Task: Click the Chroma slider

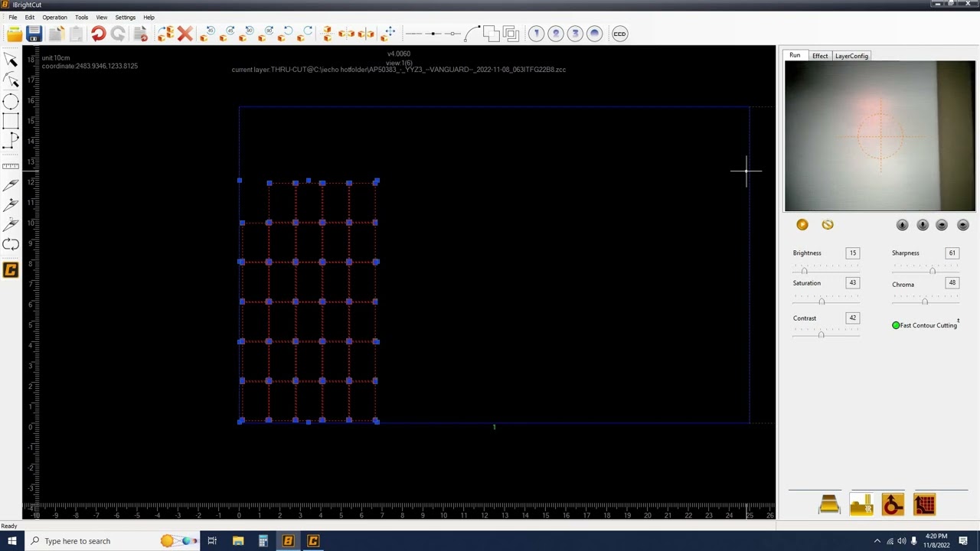Action: point(925,301)
